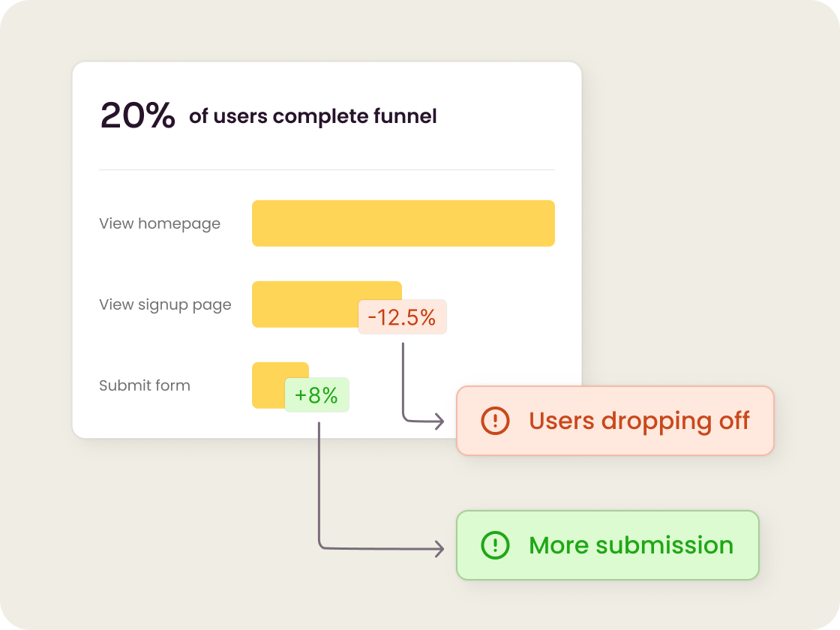Image resolution: width=840 pixels, height=630 pixels.
Task: Click the vertical connector line below +8% badge
Action: (319, 480)
